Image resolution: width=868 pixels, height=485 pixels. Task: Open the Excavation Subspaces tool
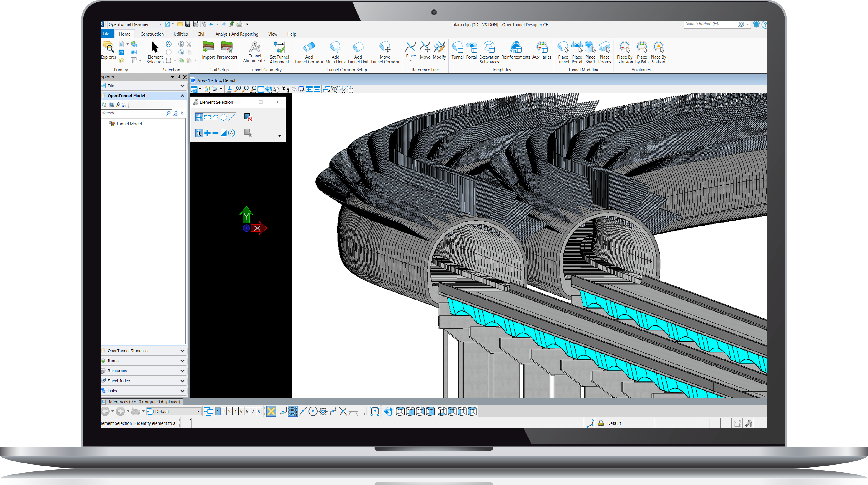click(x=489, y=52)
